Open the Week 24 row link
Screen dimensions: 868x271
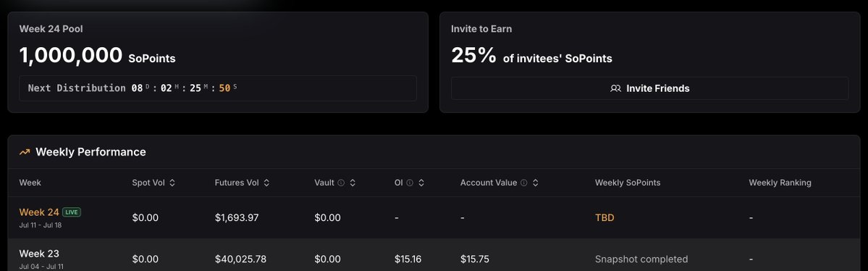(x=39, y=212)
